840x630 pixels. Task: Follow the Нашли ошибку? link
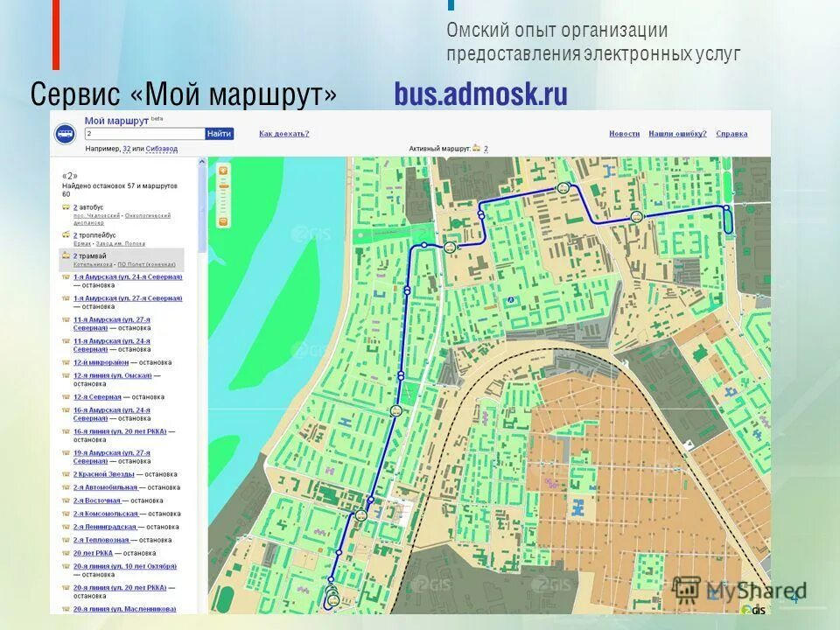click(677, 132)
